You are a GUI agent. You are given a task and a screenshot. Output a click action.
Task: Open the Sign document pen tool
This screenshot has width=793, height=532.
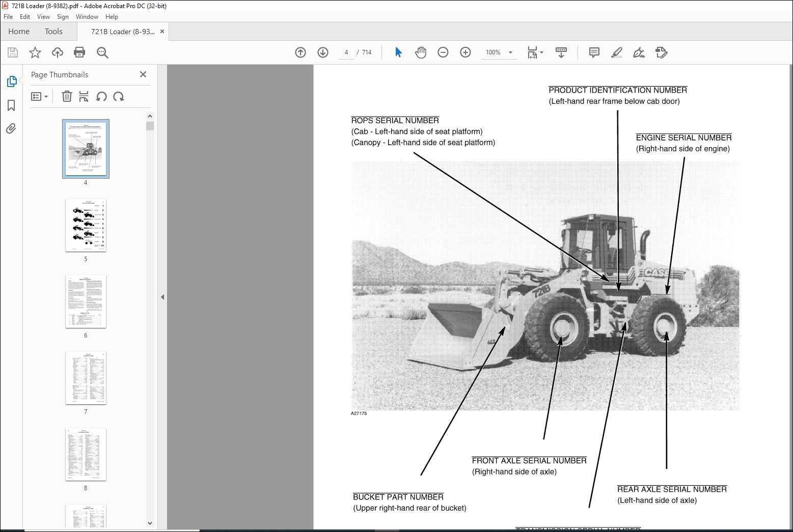(639, 52)
